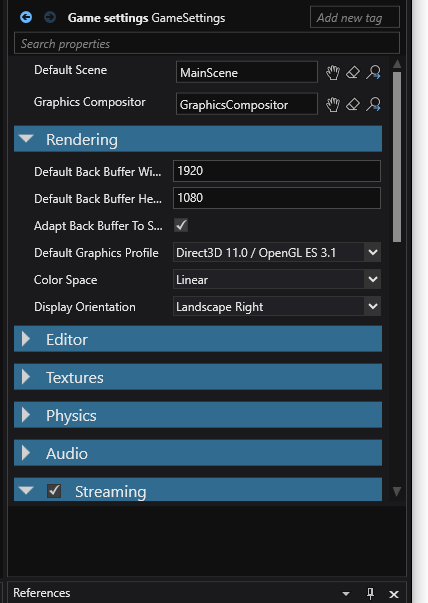
Task: Click the Game settings GameSettings title
Action: click(147, 18)
